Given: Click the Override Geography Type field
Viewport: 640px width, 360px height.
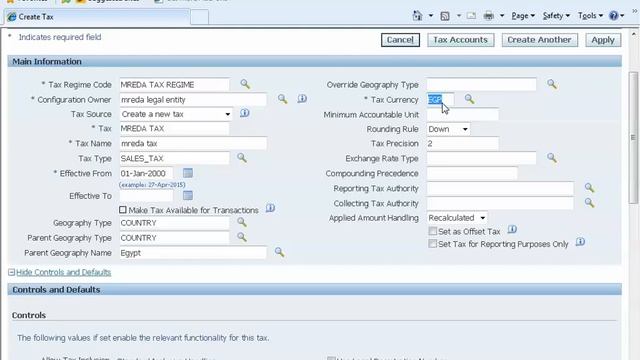Looking at the screenshot, I should [482, 85].
